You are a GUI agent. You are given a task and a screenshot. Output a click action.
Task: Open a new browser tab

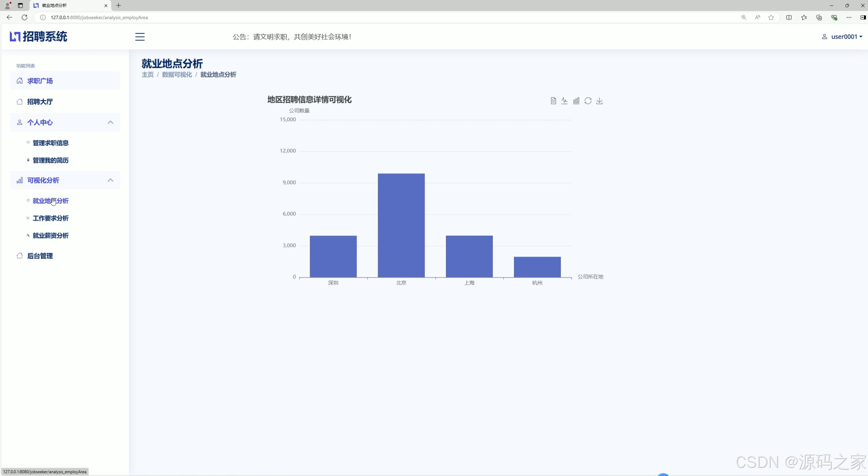(x=118, y=5)
